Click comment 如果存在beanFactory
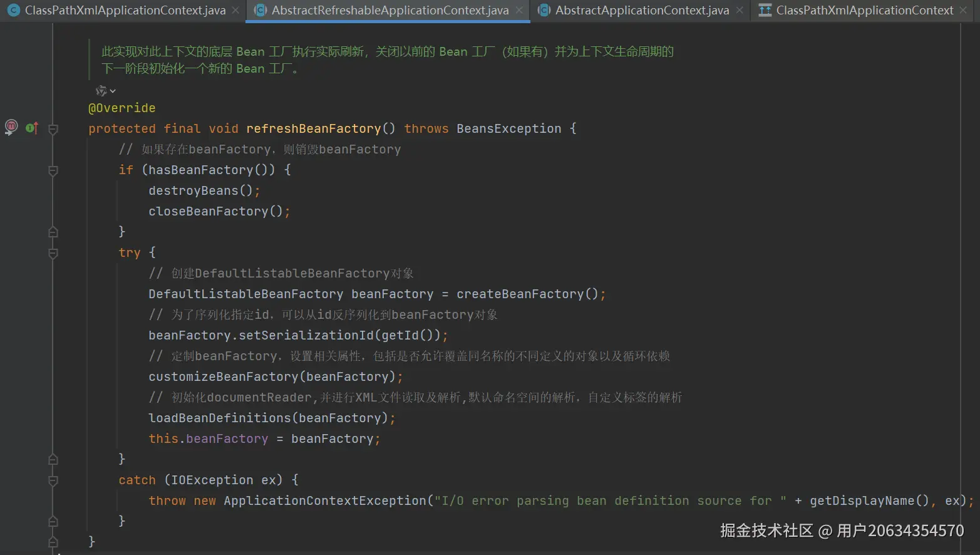This screenshot has width=980, height=555. (259, 149)
